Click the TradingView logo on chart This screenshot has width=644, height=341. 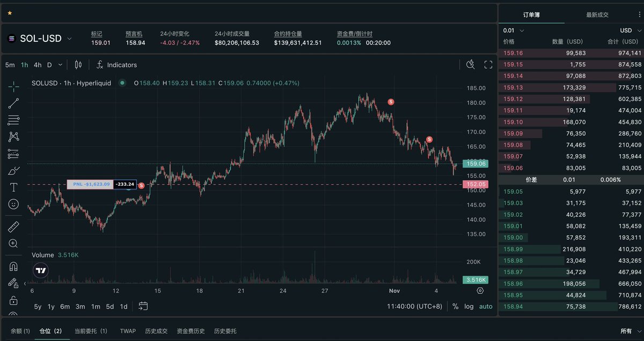tap(40, 270)
